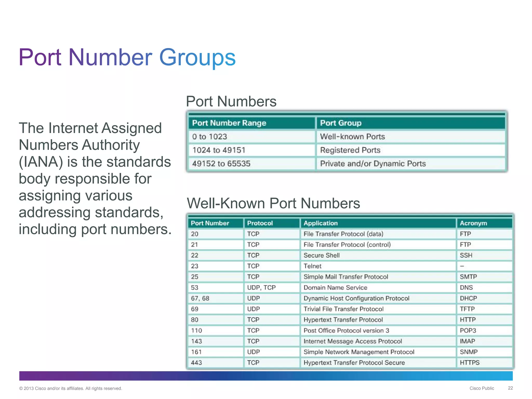Click the 'Telnet' application cell
This screenshot has height=399, width=532.
point(378,266)
